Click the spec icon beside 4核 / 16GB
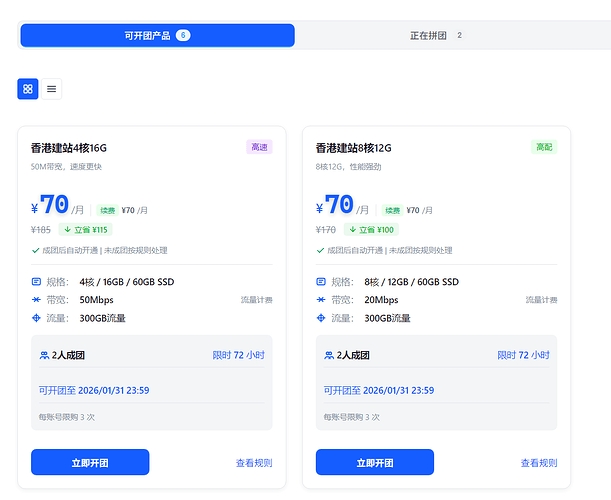Viewport: 611px width, 500px height. (36, 281)
